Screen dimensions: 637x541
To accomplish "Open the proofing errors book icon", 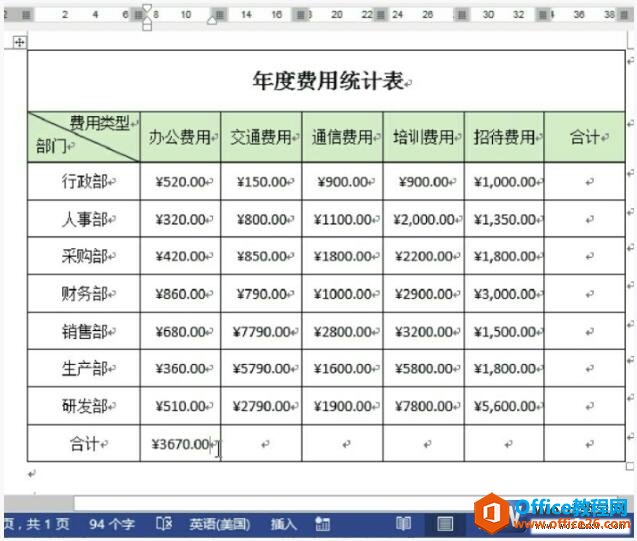I will [164, 524].
